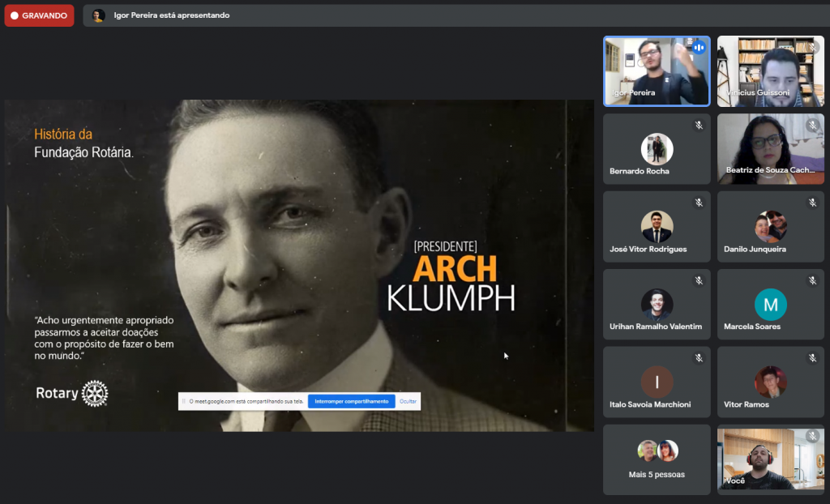Click Igor Pereira's avatar in presenting bar

point(98,15)
